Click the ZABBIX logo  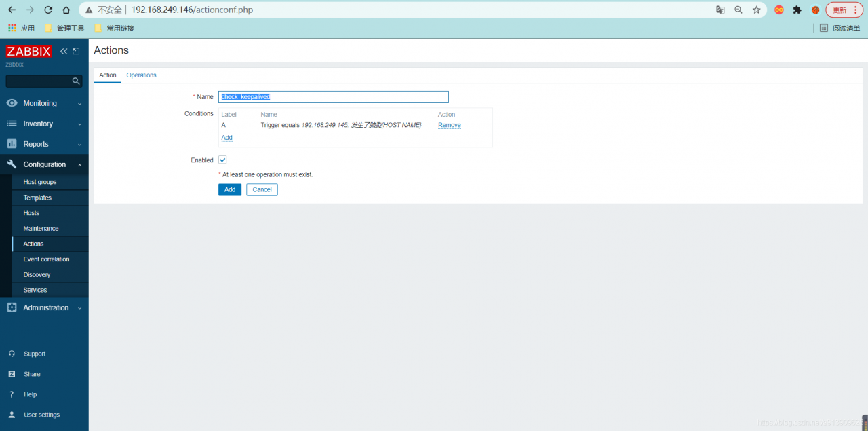[28, 51]
